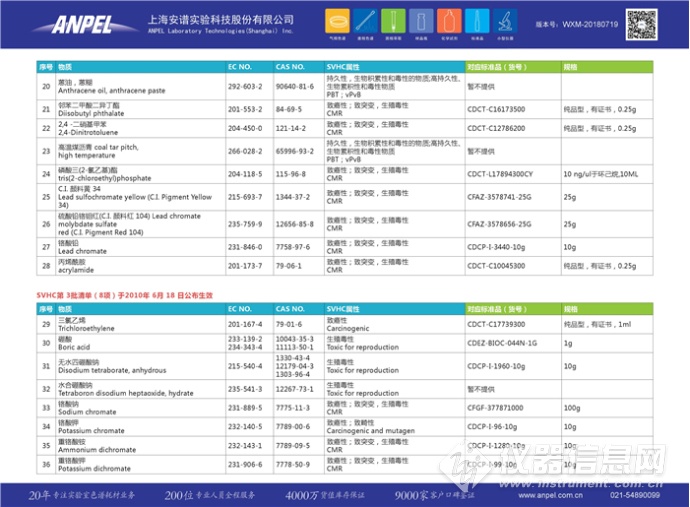Image resolution: width=690 pixels, height=507 pixels.
Task: Click CAS number 121-14-2
Action: coord(290,128)
